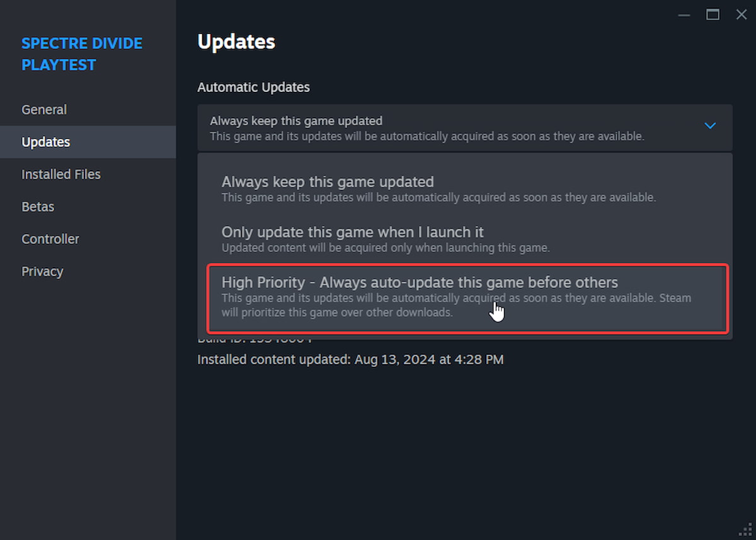The height and width of the screenshot is (540, 756).
Task: Maximize the Steam properties window
Action: coord(713,14)
